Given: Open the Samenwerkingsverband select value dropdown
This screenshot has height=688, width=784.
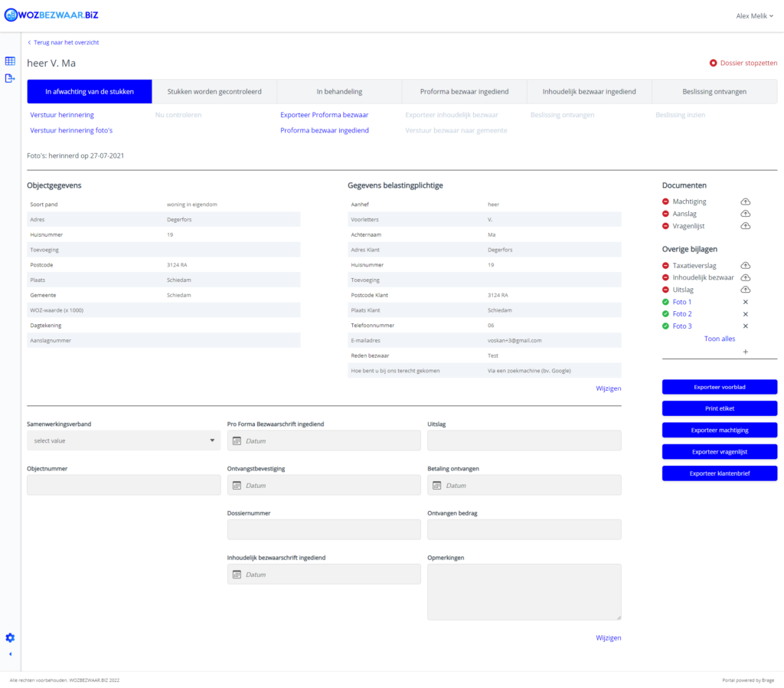Looking at the screenshot, I should (124, 441).
